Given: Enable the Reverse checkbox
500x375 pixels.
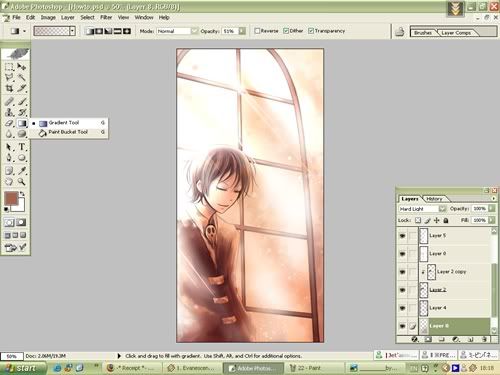Looking at the screenshot, I should [x=257, y=31].
